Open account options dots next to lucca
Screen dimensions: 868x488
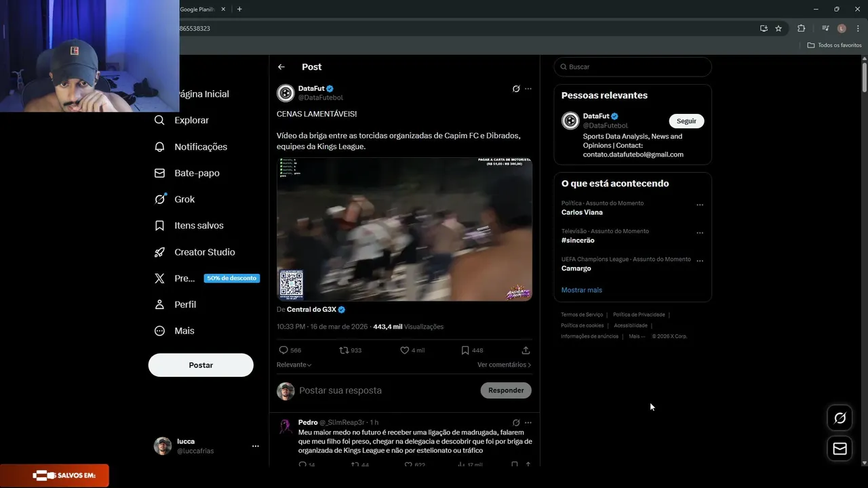tap(256, 446)
